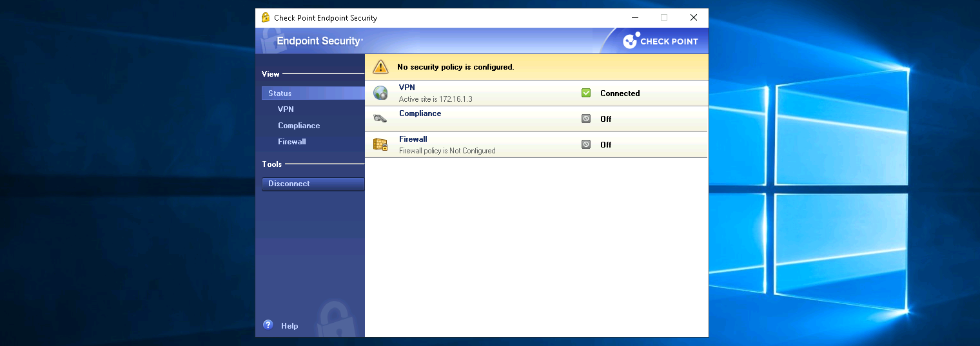The height and width of the screenshot is (346, 980).
Task: Open the Firewall view in sidebar
Action: click(291, 142)
